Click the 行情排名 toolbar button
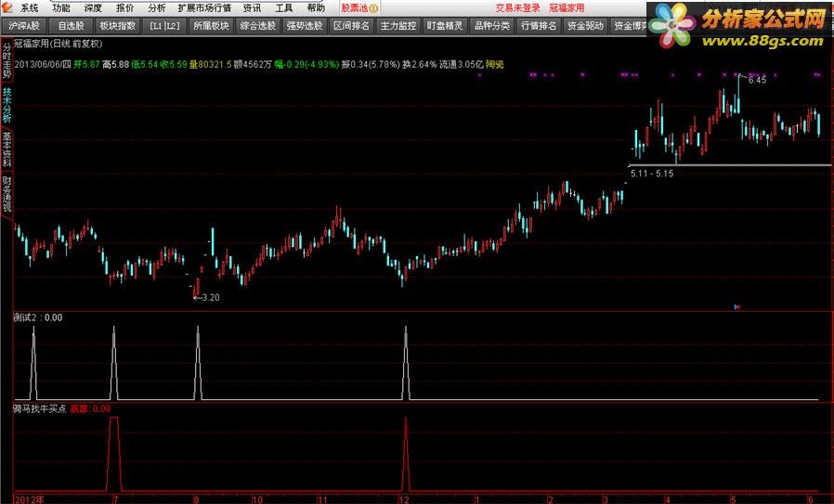This screenshot has height=504, width=834. click(x=539, y=25)
